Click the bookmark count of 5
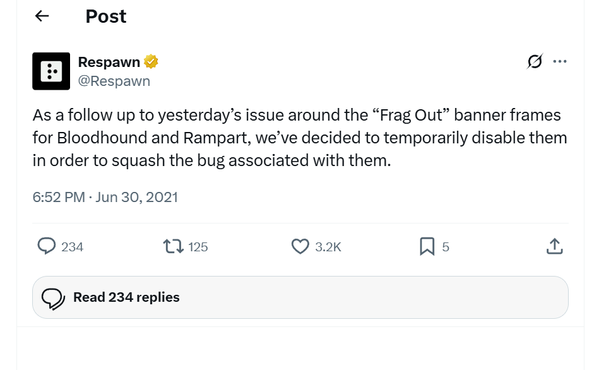Image resolution: width=599 pixels, height=370 pixels. (x=445, y=247)
